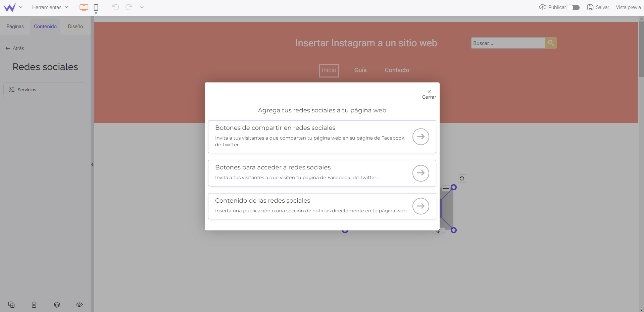Viewport: 644px width, 312px height.
Task: Click the redo arrow icon
Action: [129, 7]
